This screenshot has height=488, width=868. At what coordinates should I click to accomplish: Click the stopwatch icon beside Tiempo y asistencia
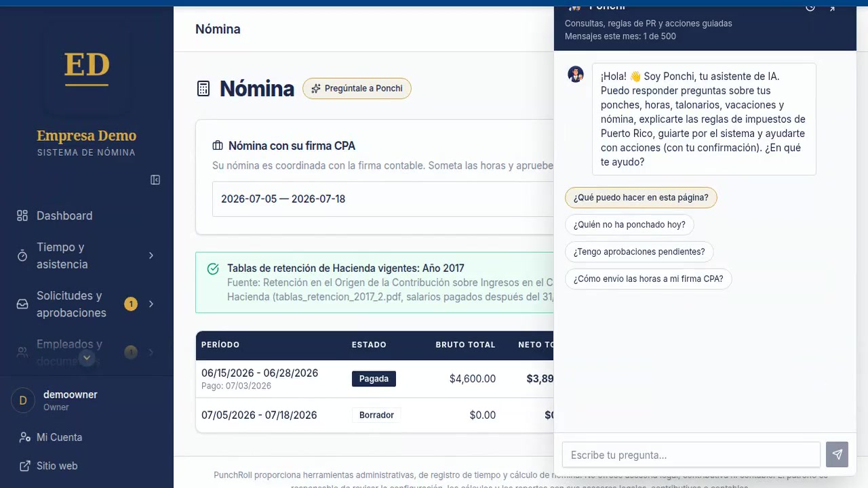click(22, 256)
